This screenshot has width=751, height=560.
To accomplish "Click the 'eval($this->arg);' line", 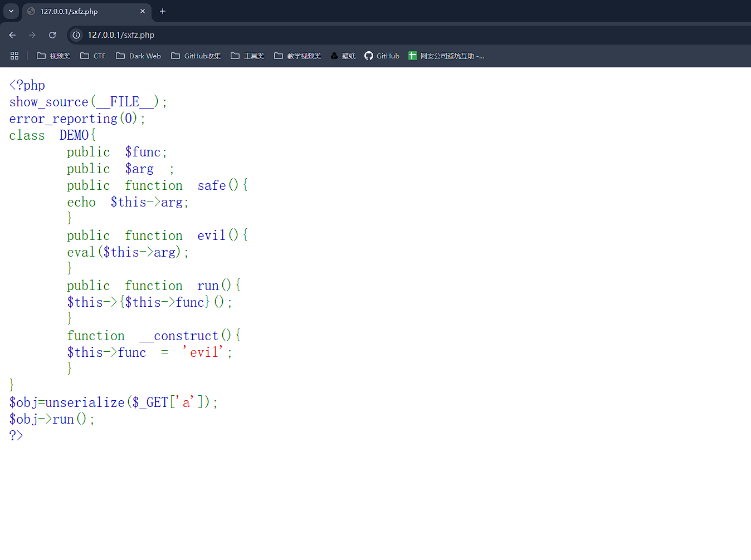I will [x=128, y=252].
